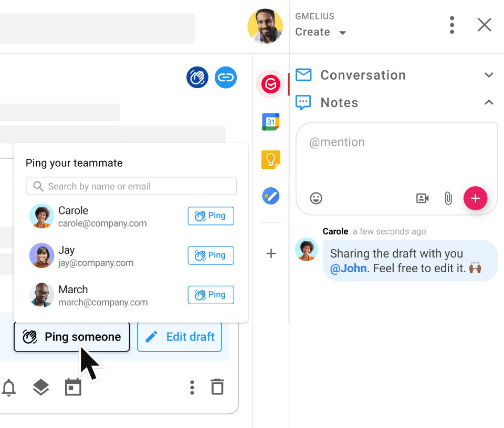The image size is (504, 428).
Task: Open the Create dropdown menu
Action: (321, 32)
